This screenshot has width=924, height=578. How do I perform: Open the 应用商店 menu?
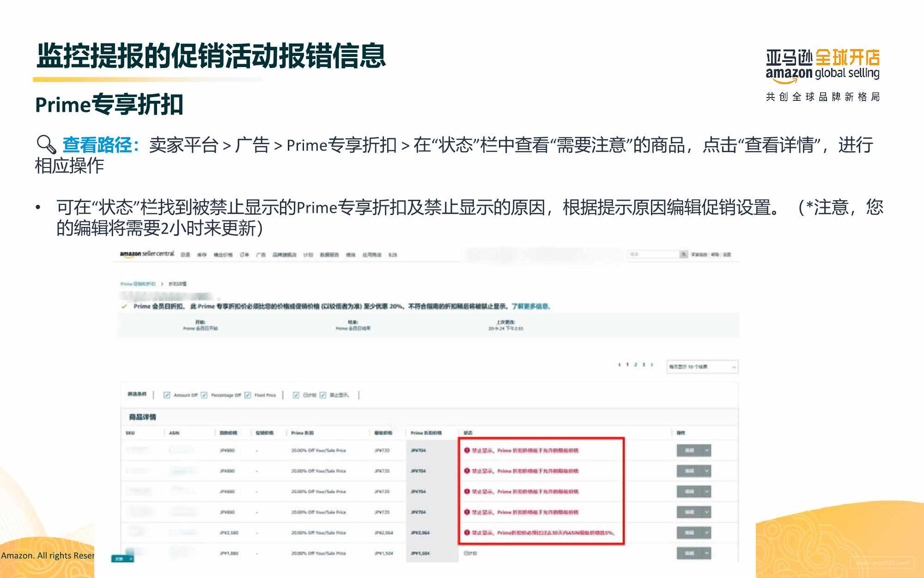pos(372,255)
